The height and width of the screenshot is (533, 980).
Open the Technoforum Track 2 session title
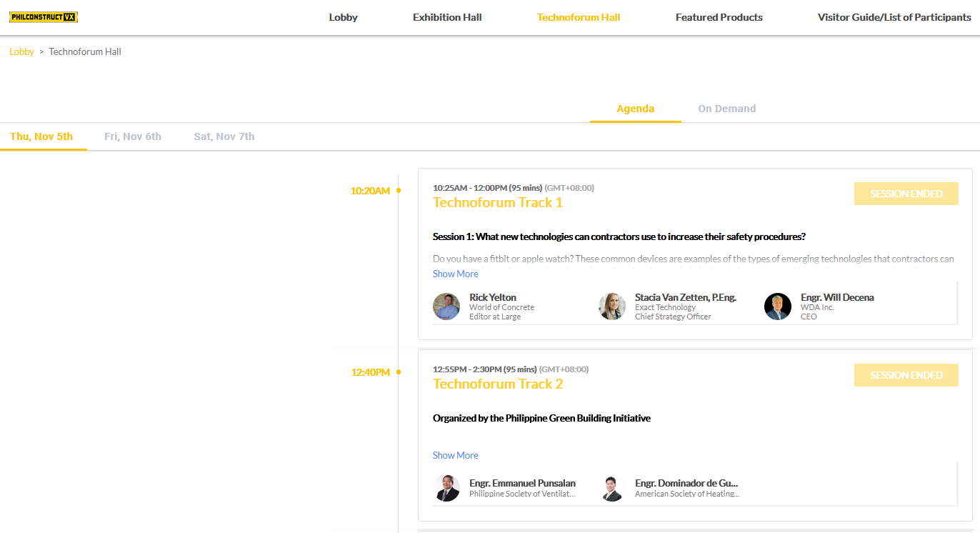pyautogui.click(x=498, y=384)
